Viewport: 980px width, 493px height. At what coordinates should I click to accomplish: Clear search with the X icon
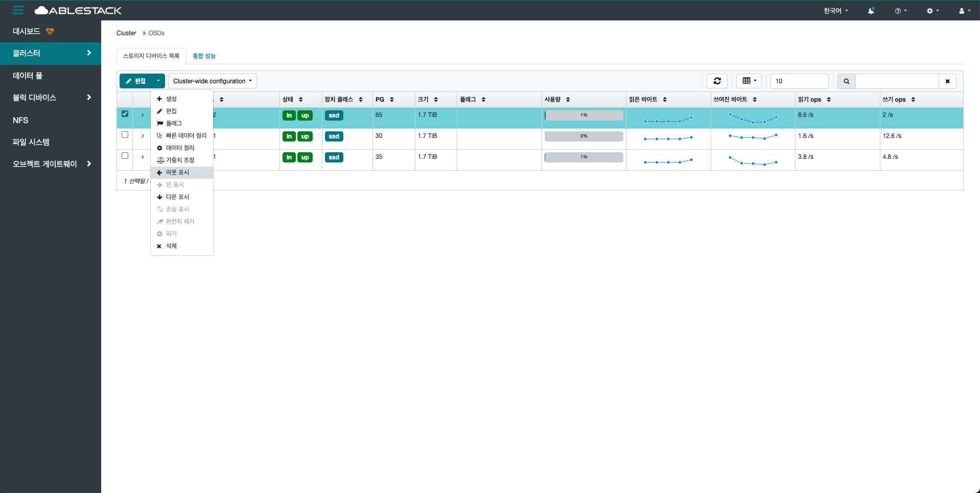pyautogui.click(x=947, y=81)
